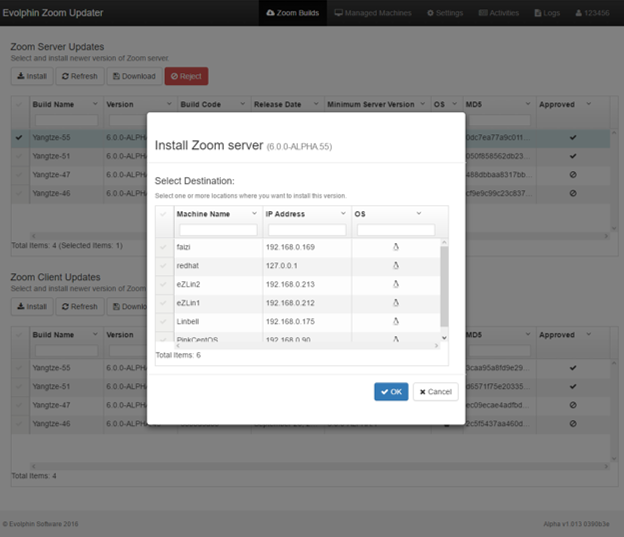Select server build row Yangtze-46

click(310, 193)
